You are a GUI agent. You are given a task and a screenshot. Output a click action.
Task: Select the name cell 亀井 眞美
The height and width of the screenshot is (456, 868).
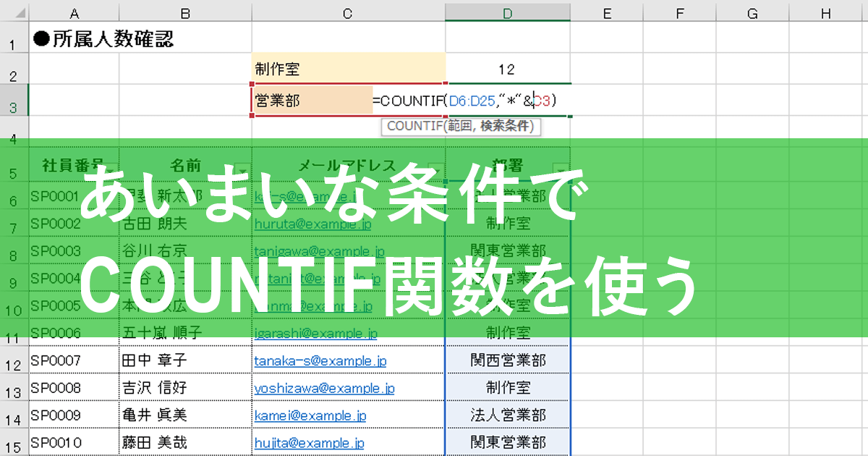click(x=185, y=415)
